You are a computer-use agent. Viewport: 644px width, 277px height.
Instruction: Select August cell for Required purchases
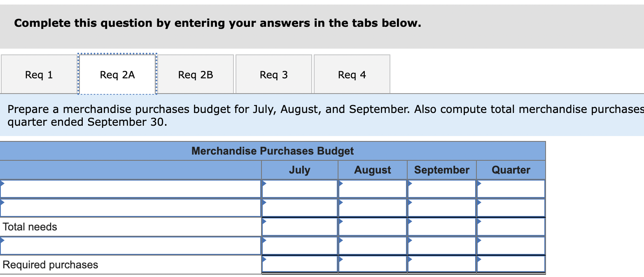373,264
